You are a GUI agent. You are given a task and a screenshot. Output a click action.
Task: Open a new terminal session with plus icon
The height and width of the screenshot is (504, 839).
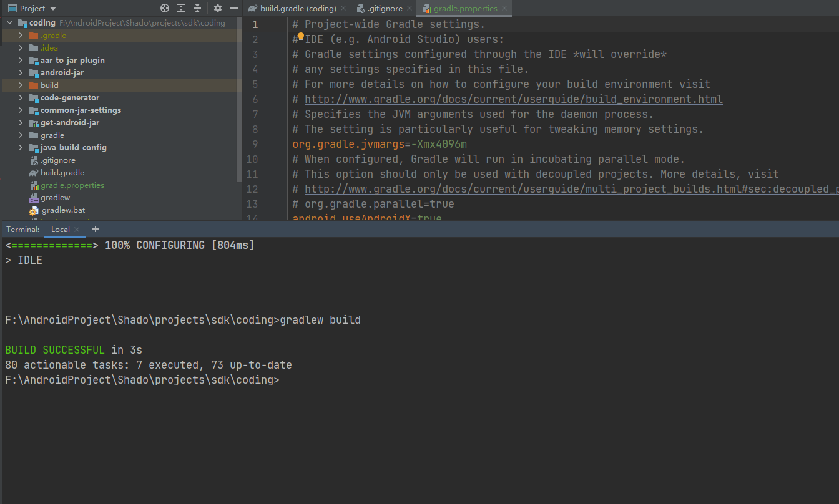(95, 229)
